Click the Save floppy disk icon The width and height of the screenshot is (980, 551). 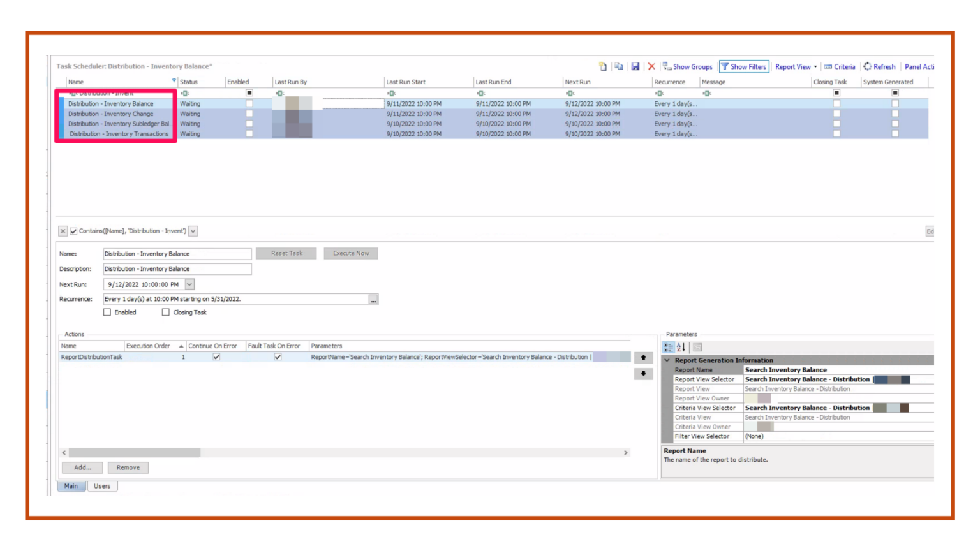[635, 66]
